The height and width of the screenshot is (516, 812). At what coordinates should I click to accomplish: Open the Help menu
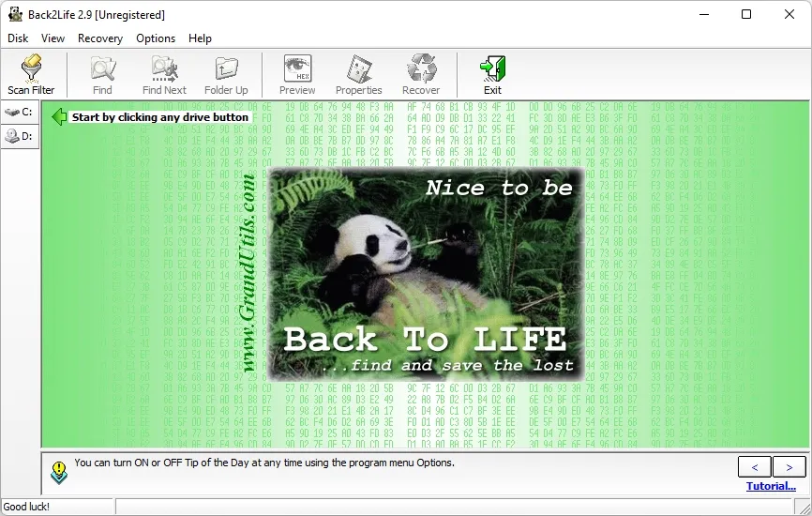pos(200,38)
